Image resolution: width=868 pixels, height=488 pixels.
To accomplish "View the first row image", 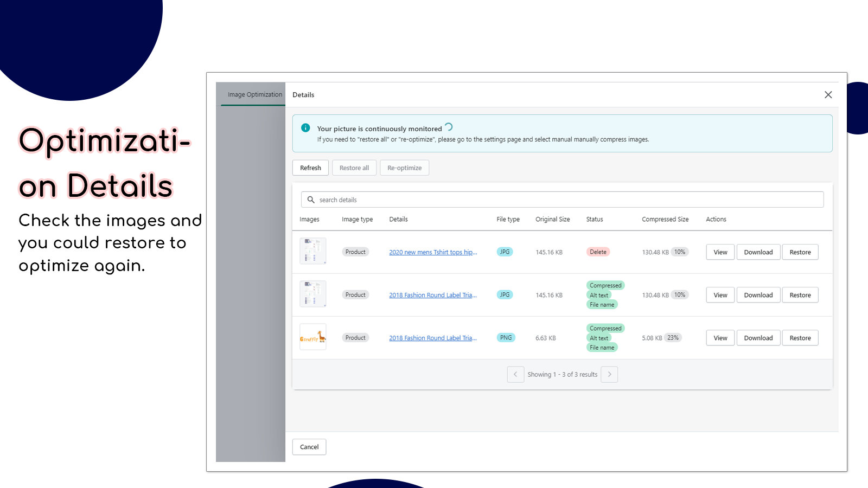I will 720,252.
